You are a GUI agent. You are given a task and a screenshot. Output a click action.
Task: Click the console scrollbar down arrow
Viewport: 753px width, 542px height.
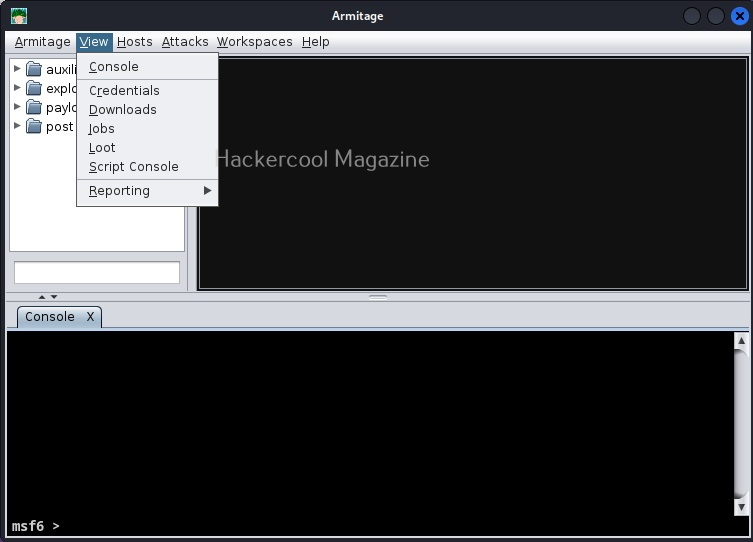(x=741, y=507)
